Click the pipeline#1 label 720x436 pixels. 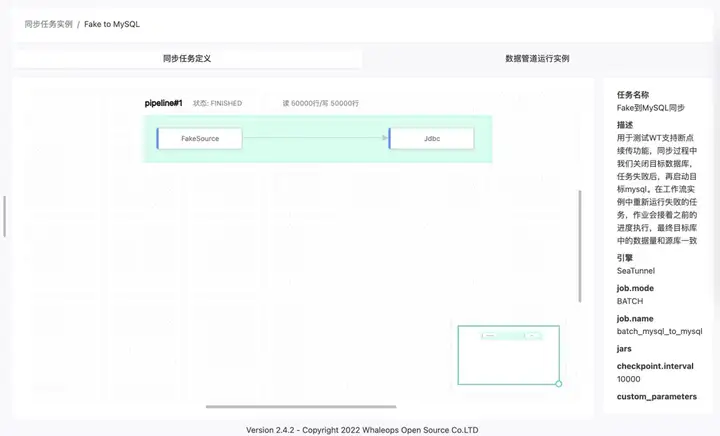tap(163, 103)
